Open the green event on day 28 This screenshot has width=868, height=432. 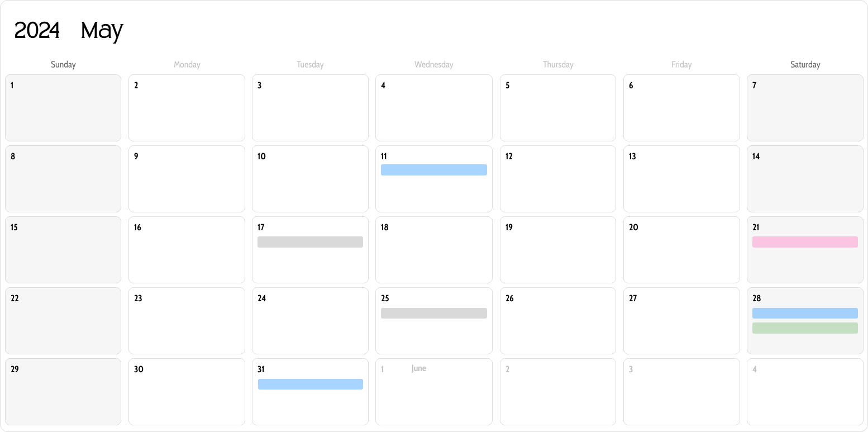[805, 328]
